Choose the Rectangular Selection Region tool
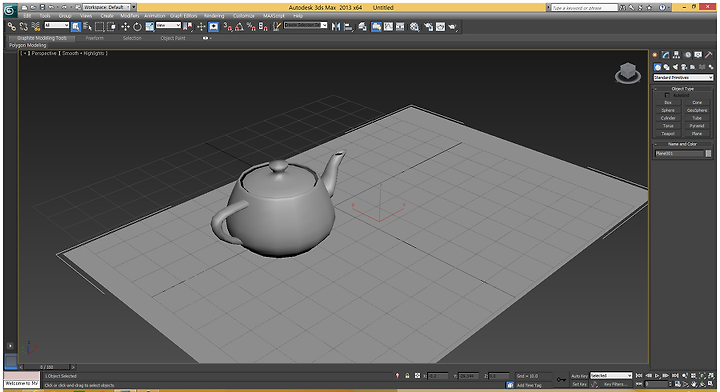 99,27
